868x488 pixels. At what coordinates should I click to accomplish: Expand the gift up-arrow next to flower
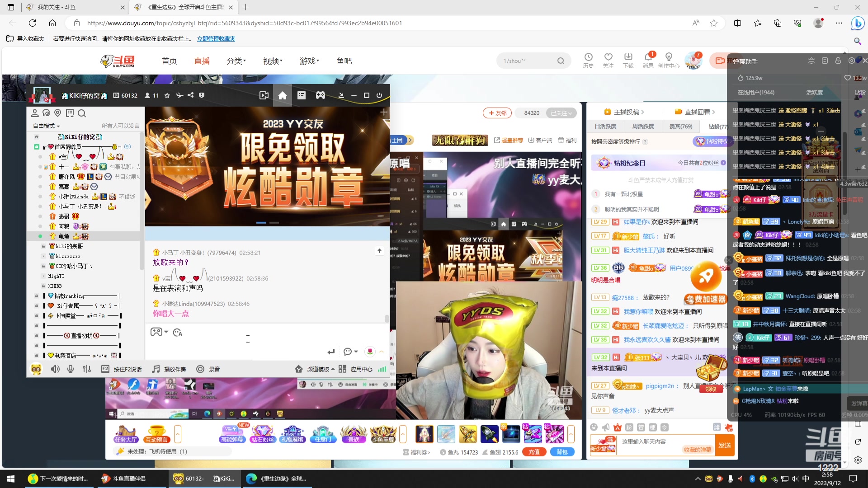382,352
